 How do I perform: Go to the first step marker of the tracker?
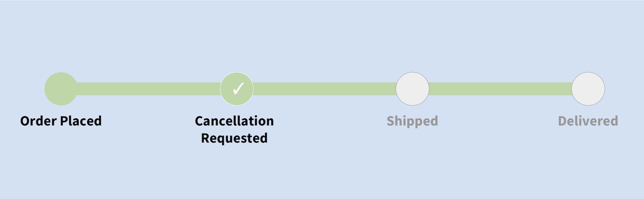pos(61,89)
